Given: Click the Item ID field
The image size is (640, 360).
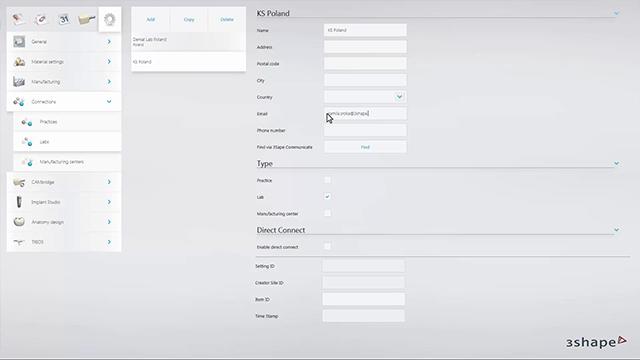Looking at the screenshot, I should (363, 299).
